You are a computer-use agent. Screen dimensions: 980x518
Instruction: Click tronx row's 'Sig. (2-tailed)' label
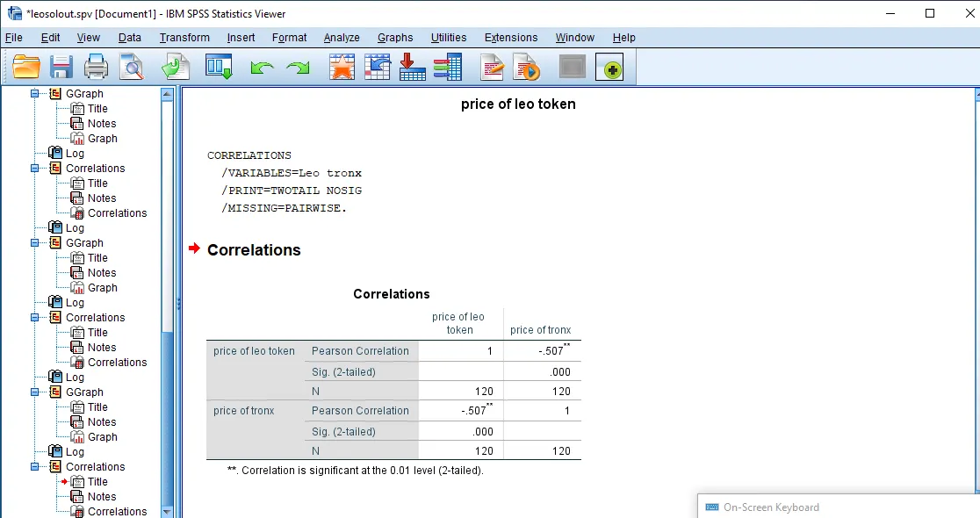click(x=343, y=432)
